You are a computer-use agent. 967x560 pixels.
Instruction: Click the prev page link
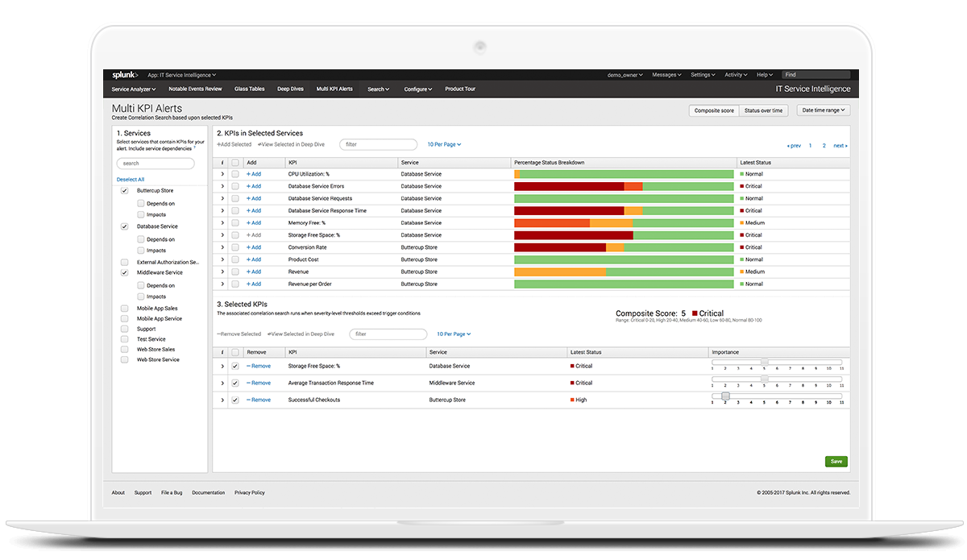(x=795, y=146)
